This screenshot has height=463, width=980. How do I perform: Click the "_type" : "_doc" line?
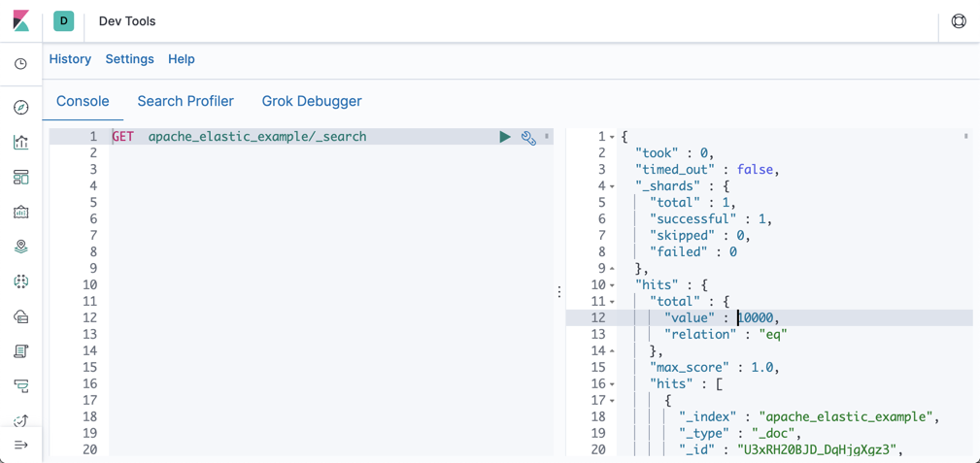[x=741, y=433]
